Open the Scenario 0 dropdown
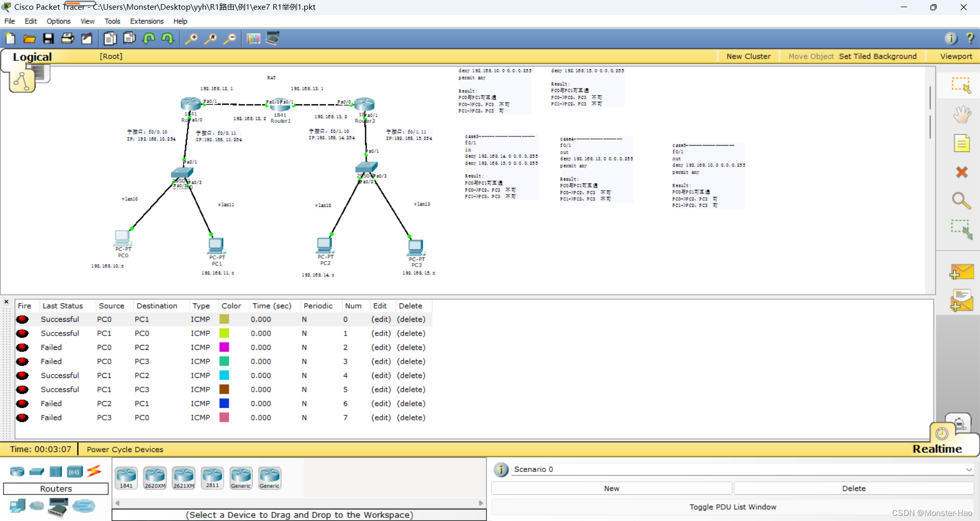Viewport: 980px width, 521px height. point(743,469)
